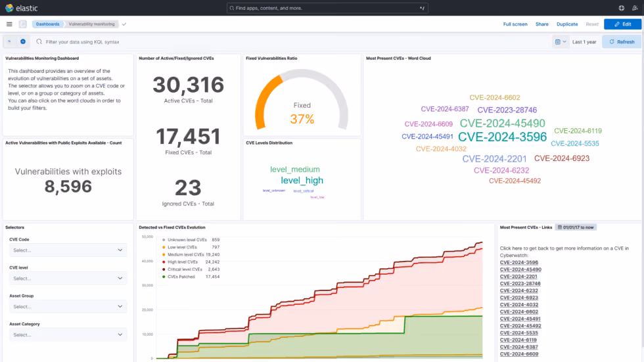The width and height of the screenshot is (644, 362).
Task: Open the CVE-2024-6609 link
Action: click(x=518, y=354)
